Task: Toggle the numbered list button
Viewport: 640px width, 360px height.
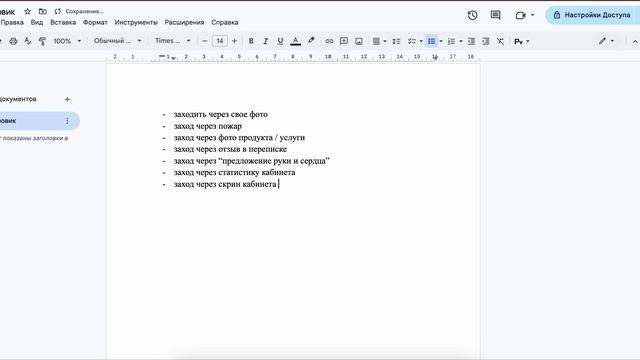Action: pos(451,41)
